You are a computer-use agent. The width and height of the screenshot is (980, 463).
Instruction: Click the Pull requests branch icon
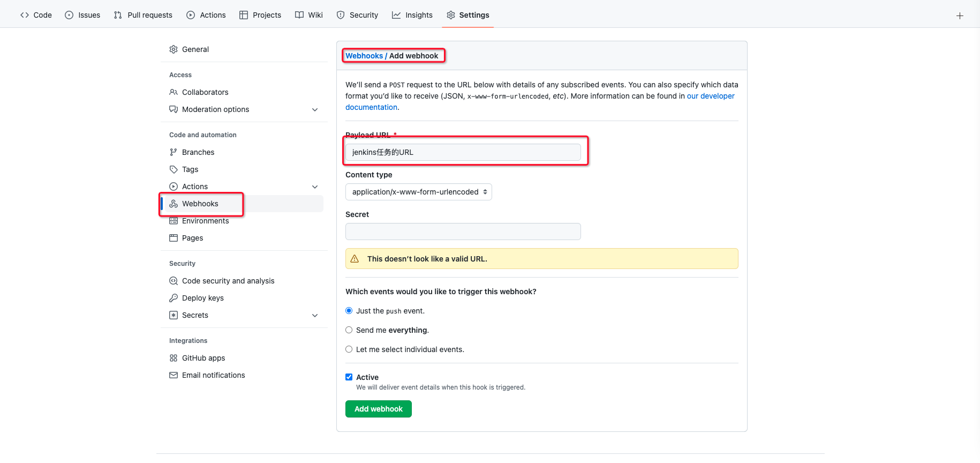(118, 15)
